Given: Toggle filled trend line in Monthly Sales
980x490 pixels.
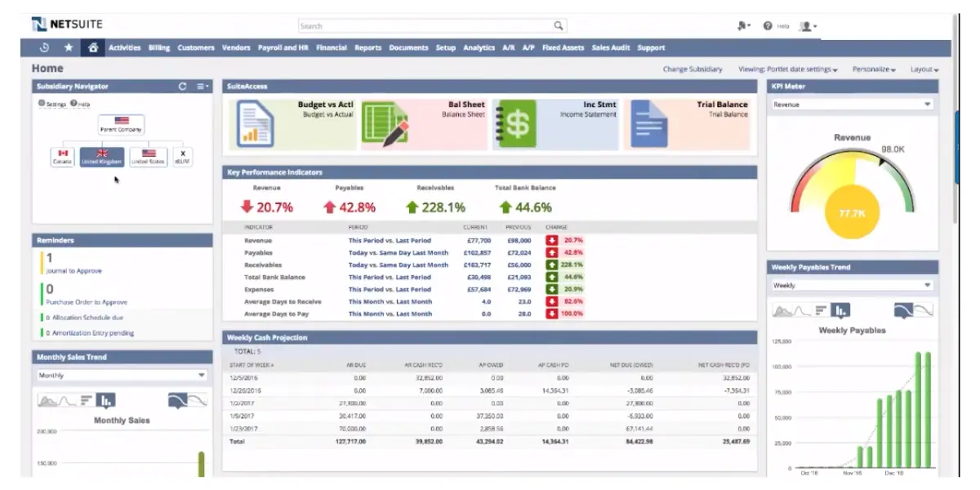Looking at the screenshot, I should pyautogui.click(x=177, y=400).
